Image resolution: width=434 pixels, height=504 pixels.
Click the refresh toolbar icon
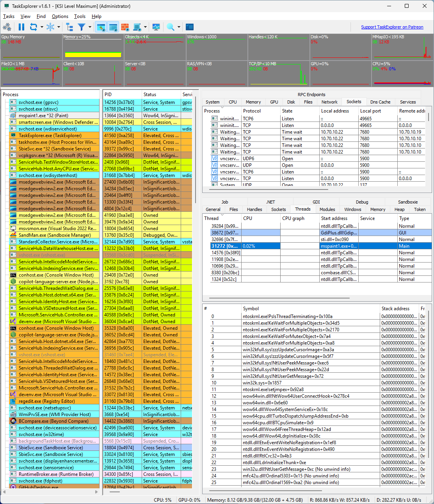coord(34,27)
